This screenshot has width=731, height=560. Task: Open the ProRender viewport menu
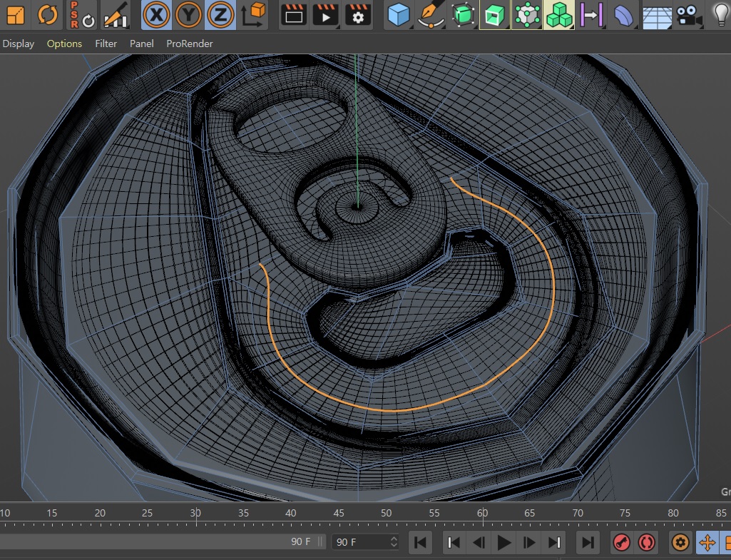click(190, 44)
